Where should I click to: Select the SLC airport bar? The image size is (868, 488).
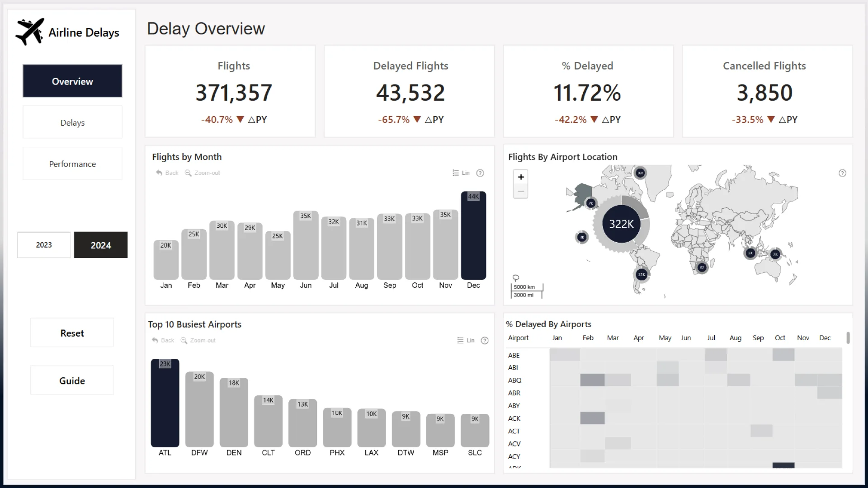point(475,431)
